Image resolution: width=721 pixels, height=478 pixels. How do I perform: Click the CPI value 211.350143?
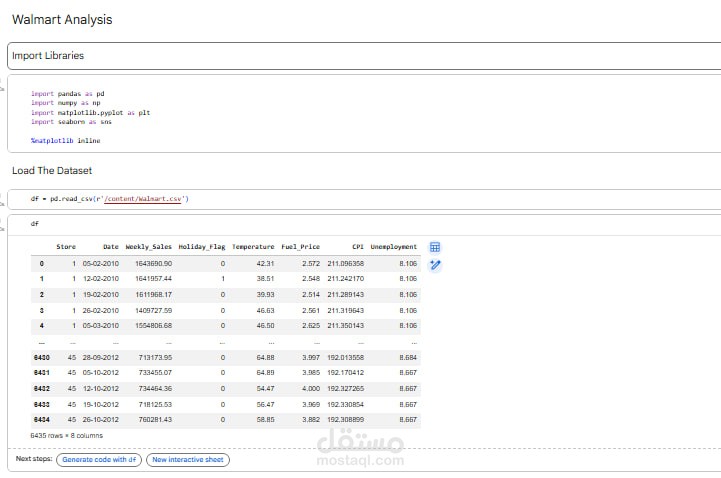point(346,326)
